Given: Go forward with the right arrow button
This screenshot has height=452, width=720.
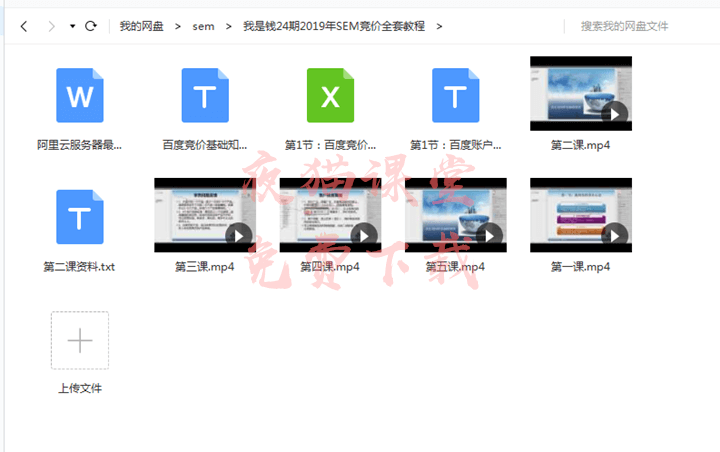Looking at the screenshot, I should pos(51,26).
